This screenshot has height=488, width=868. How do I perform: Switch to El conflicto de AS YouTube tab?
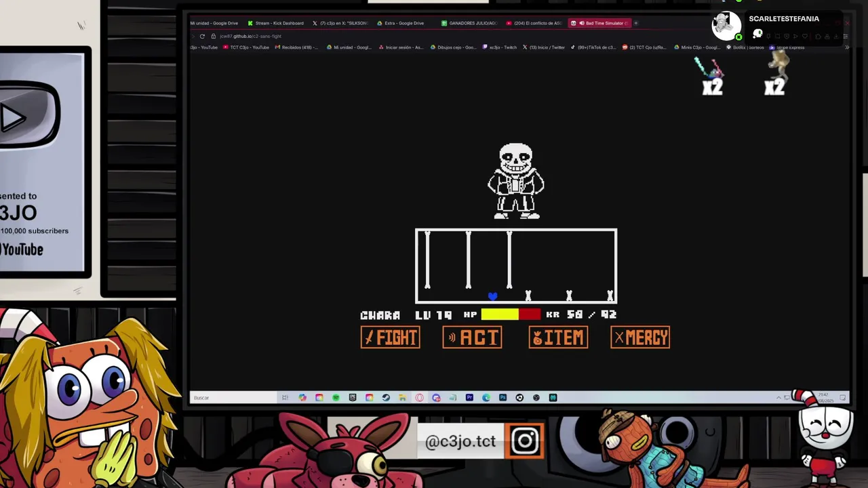(533, 23)
